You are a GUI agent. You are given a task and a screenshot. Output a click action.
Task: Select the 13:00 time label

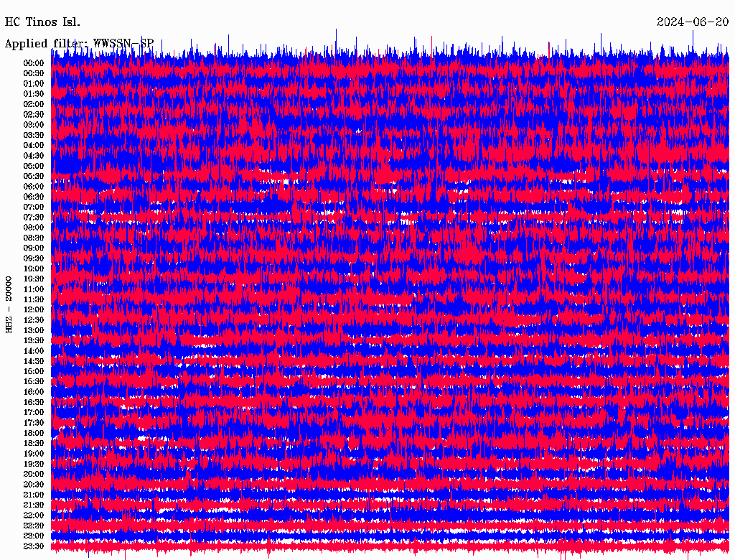click(34, 331)
